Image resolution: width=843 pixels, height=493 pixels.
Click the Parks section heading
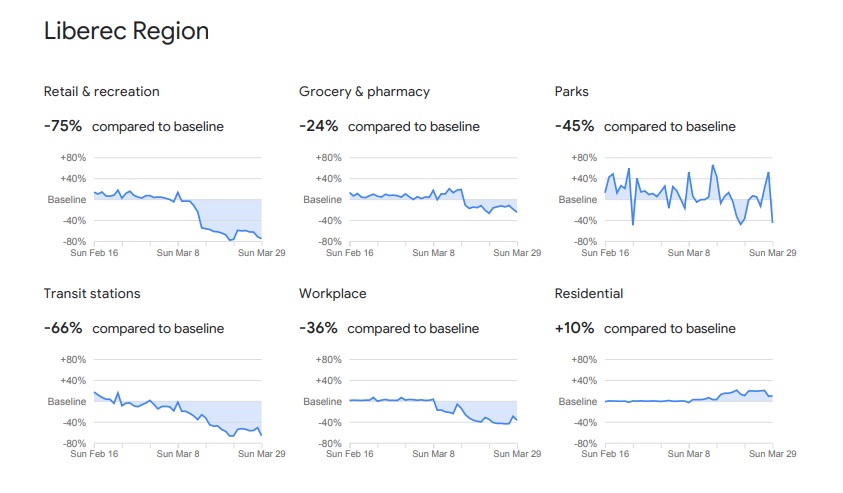click(571, 92)
